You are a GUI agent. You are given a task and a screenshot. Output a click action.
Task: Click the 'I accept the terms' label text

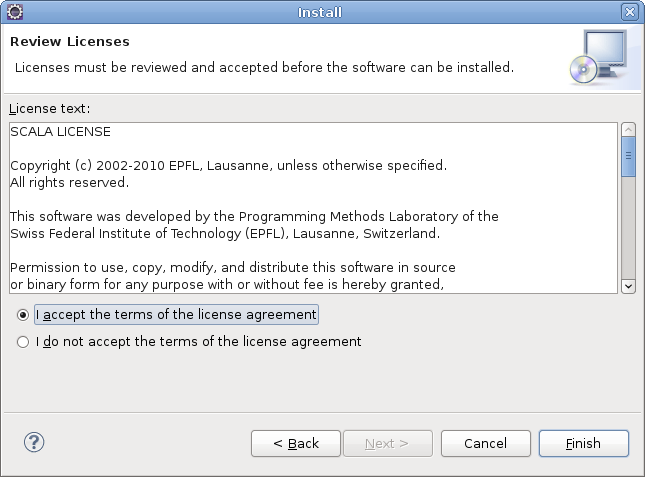coord(176,315)
